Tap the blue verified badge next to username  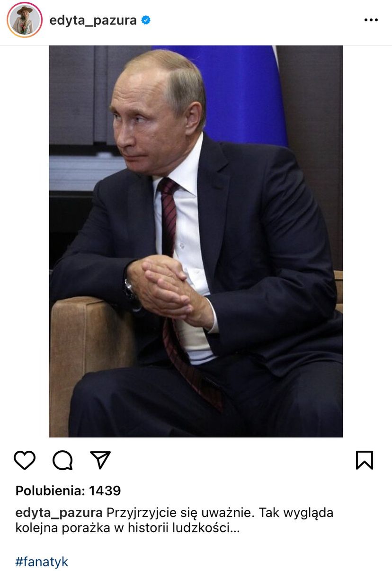click(146, 20)
